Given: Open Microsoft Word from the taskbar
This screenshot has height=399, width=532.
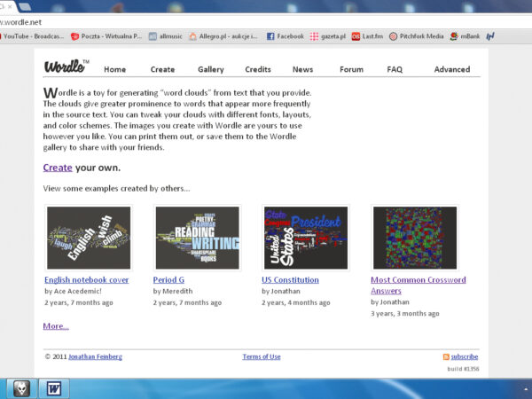Looking at the screenshot, I should coord(52,387).
